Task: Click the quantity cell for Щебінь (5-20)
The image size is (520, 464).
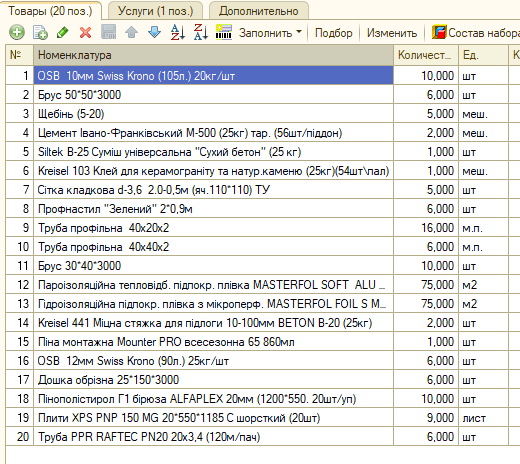Action: click(x=426, y=114)
